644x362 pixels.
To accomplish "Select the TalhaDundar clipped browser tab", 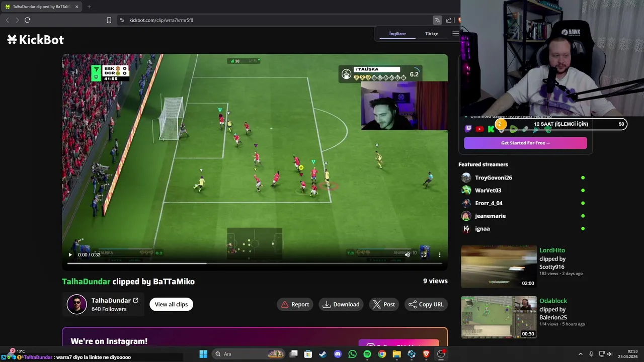I will (x=40, y=7).
